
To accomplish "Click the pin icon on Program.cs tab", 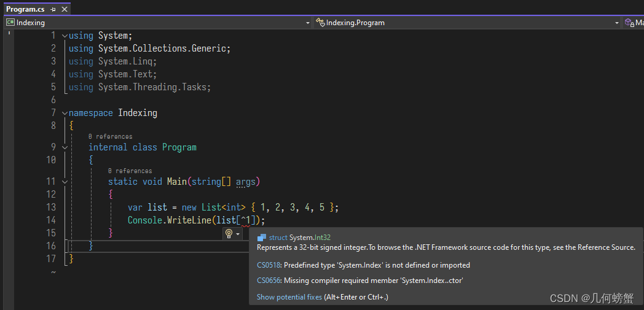I will click(53, 9).
